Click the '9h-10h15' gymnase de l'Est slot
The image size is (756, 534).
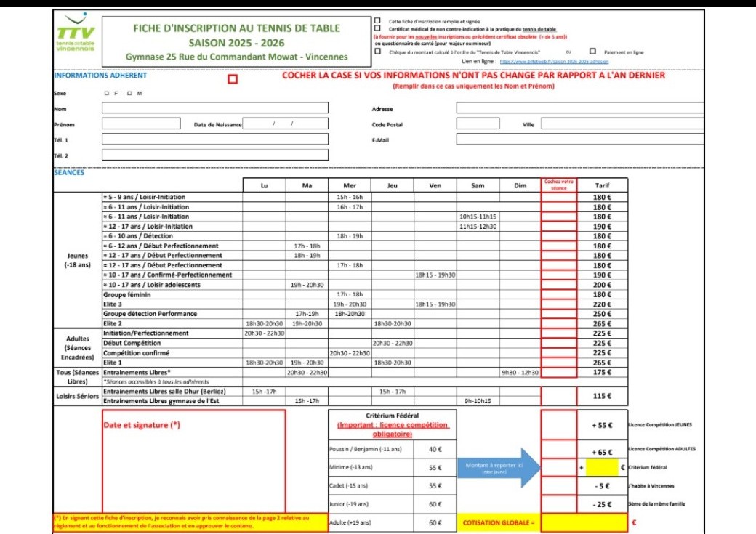pyautogui.click(x=478, y=401)
